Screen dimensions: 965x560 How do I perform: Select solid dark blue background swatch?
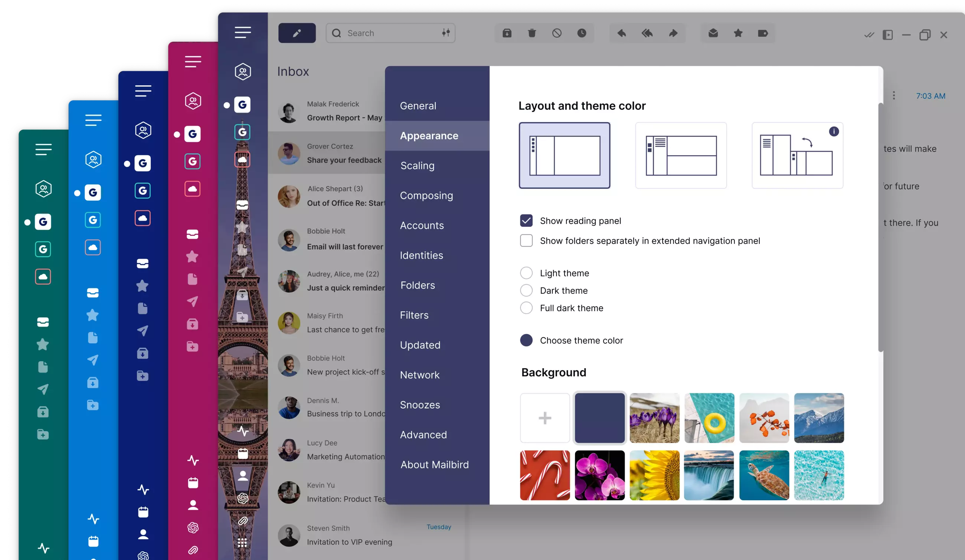[x=600, y=417]
